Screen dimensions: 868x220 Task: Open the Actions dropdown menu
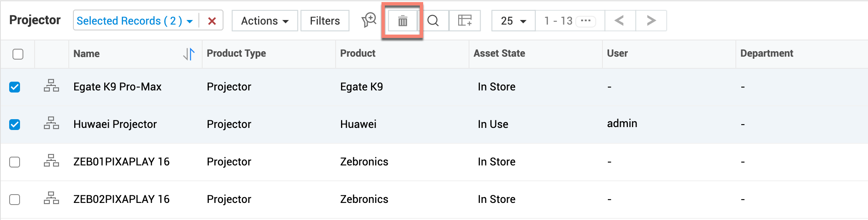point(265,21)
